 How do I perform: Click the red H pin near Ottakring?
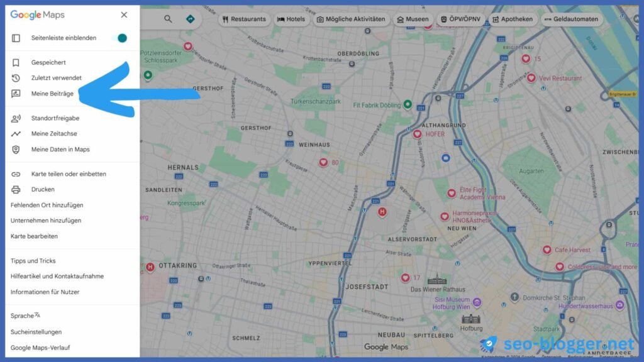pos(150,267)
